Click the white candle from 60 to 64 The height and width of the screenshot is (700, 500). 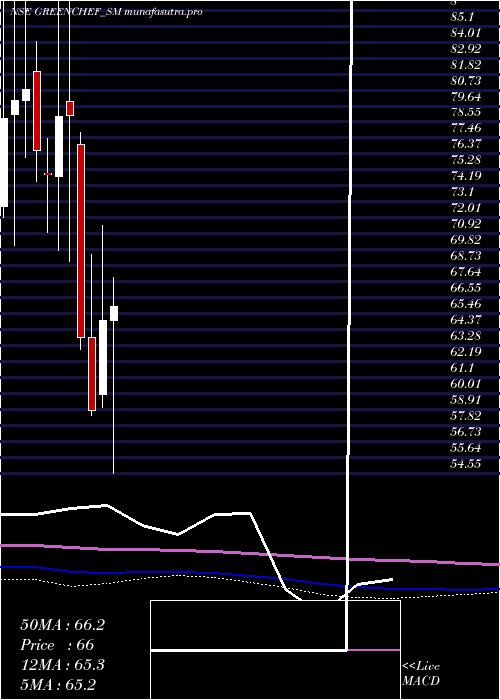pos(103,357)
